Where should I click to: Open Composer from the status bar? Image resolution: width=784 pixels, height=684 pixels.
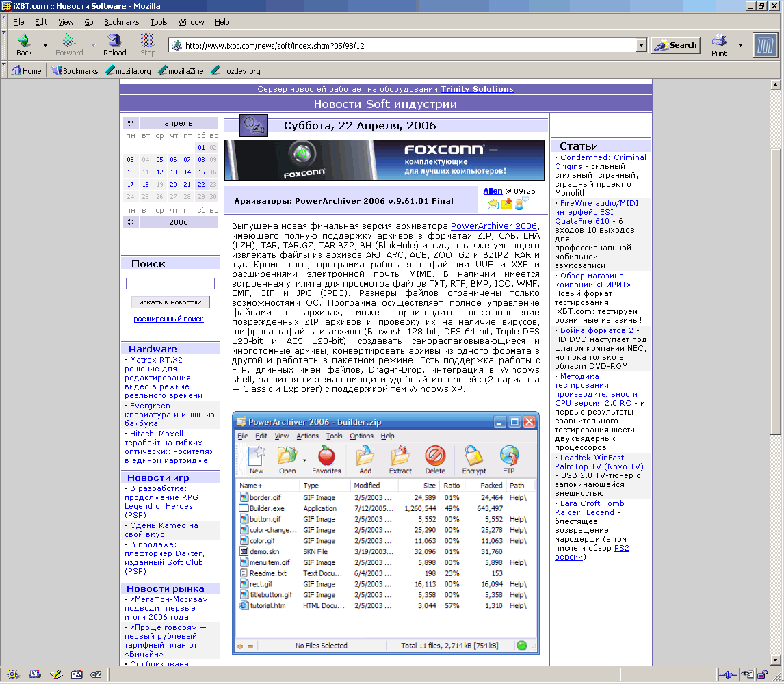point(56,674)
